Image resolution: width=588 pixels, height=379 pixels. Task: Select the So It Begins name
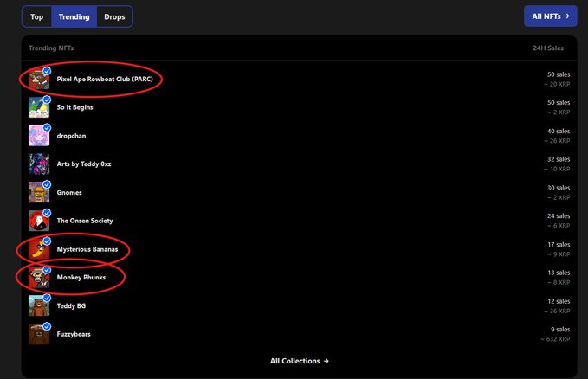click(75, 107)
